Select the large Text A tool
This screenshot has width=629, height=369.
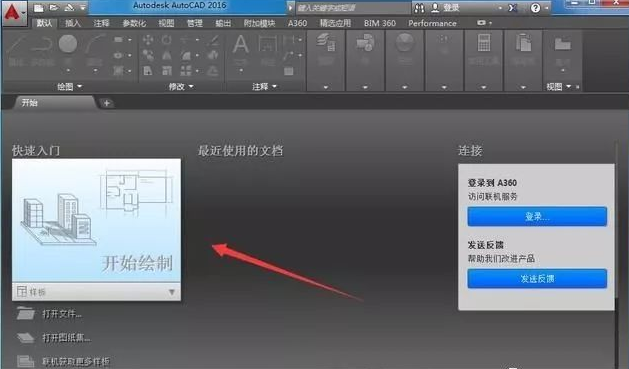coord(241,44)
